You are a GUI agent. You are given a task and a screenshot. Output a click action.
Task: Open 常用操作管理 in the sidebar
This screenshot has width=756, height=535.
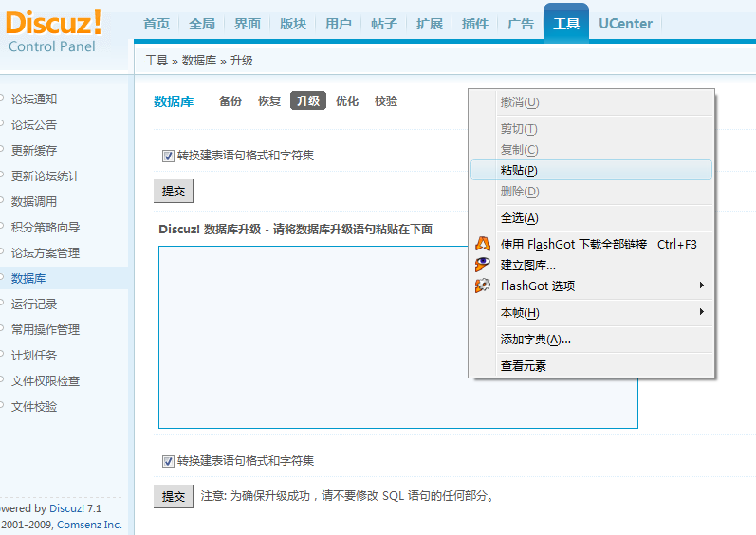(x=46, y=330)
